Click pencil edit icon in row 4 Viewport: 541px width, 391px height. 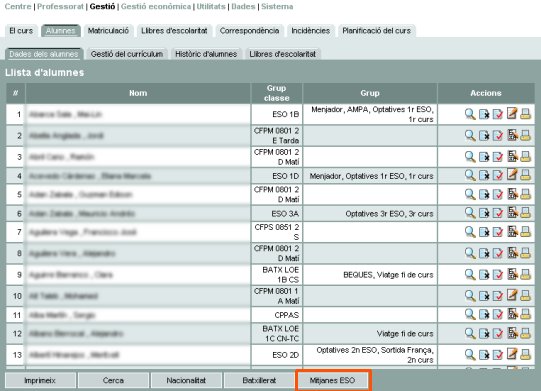(x=512, y=175)
